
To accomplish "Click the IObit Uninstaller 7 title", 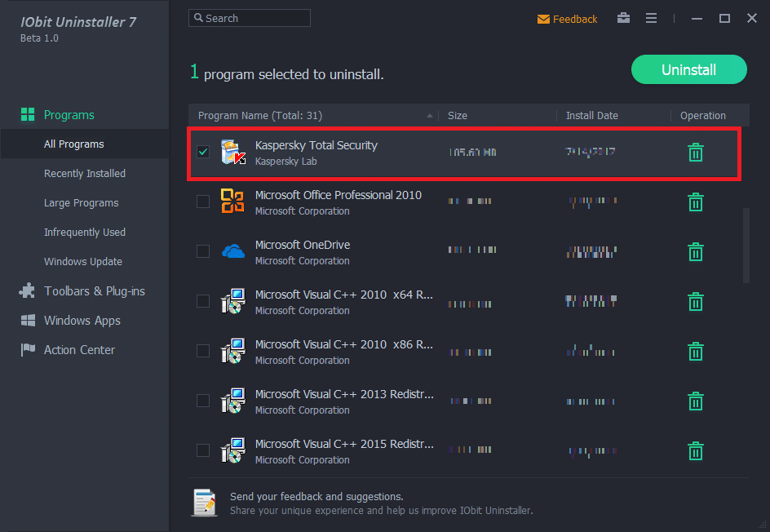I will click(x=78, y=22).
